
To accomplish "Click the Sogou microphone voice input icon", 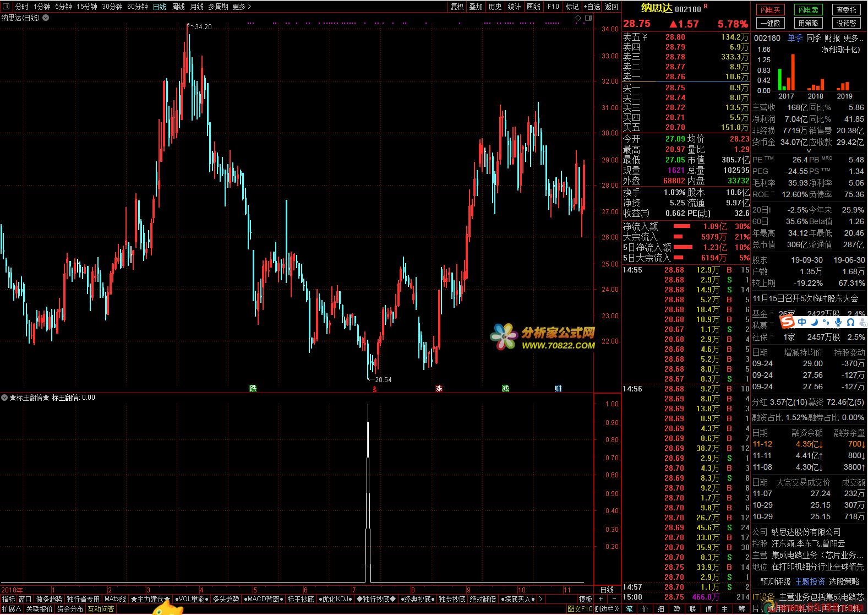I will [x=838, y=322].
